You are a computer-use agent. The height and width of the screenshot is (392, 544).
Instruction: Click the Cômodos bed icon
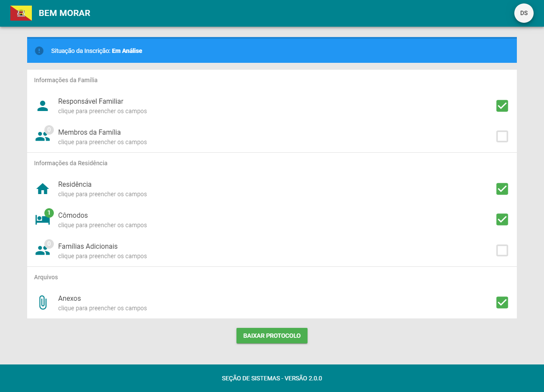(x=42, y=220)
